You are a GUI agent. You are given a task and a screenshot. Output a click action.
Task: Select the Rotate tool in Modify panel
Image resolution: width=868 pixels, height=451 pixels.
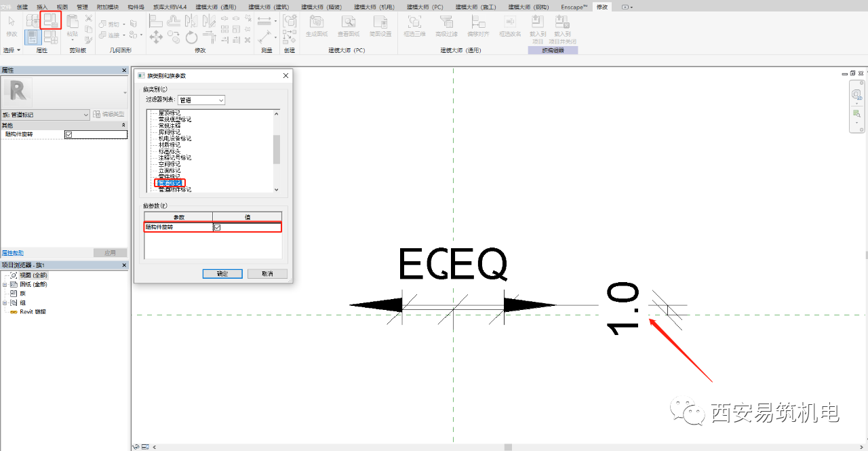click(x=191, y=37)
